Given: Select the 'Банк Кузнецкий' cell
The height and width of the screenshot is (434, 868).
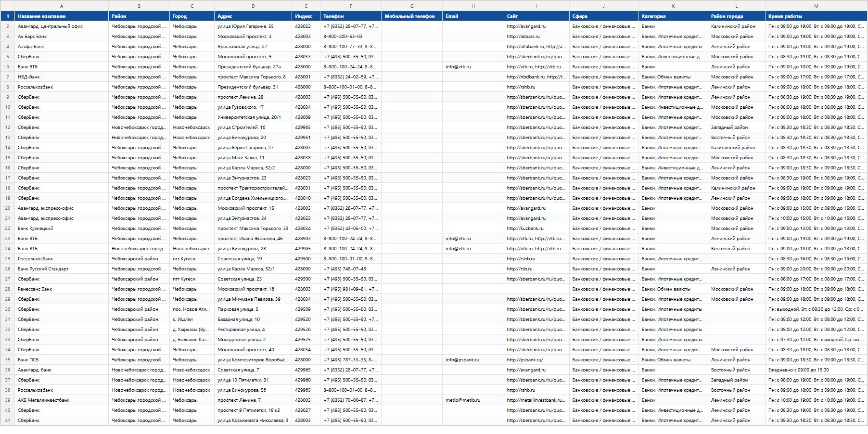Looking at the screenshot, I should 62,229.
